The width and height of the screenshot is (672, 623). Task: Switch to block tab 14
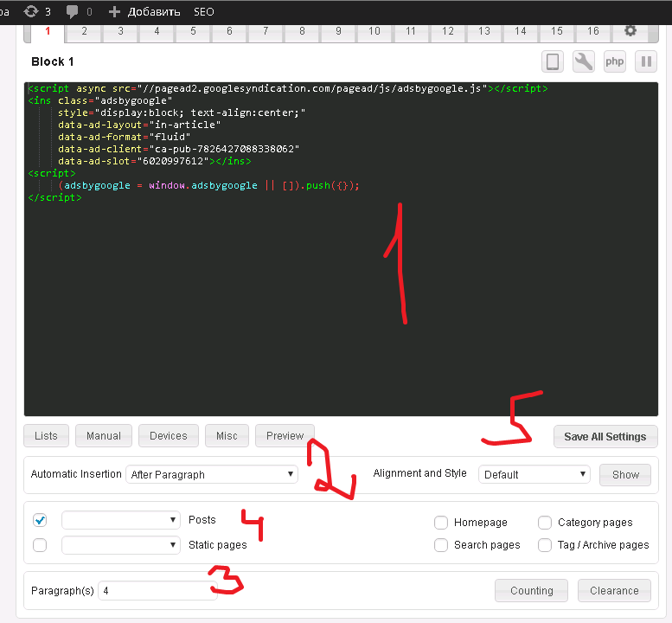click(521, 31)
